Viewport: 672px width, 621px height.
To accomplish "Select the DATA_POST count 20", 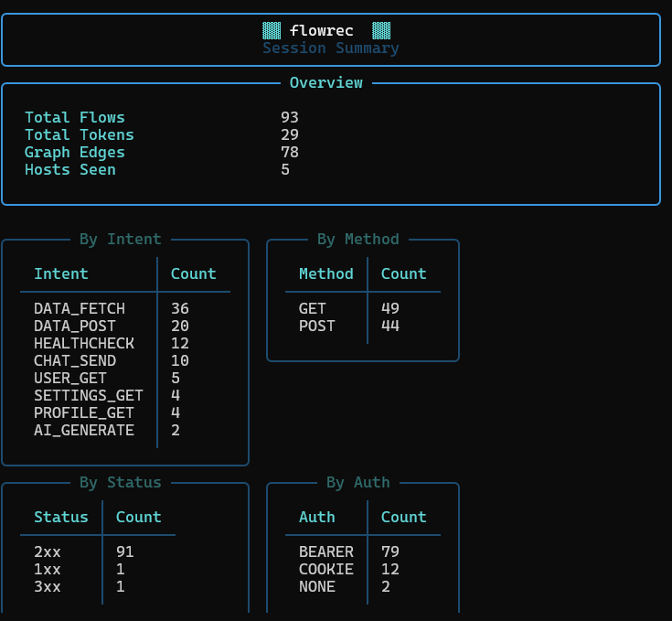I will 180,327.
